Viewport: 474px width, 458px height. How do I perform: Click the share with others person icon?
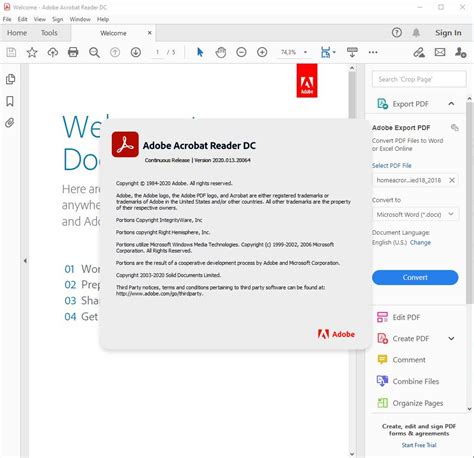pyautogui.click(x=461, y=52)
